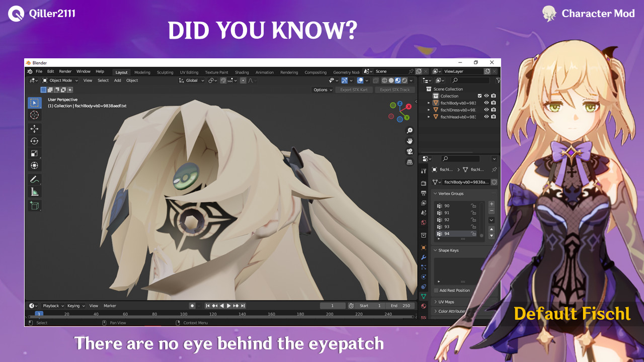Open vertex group specials dropdown arrow
Screen dimensions: 644x362
pyautogui.click(x=492, y=220)
